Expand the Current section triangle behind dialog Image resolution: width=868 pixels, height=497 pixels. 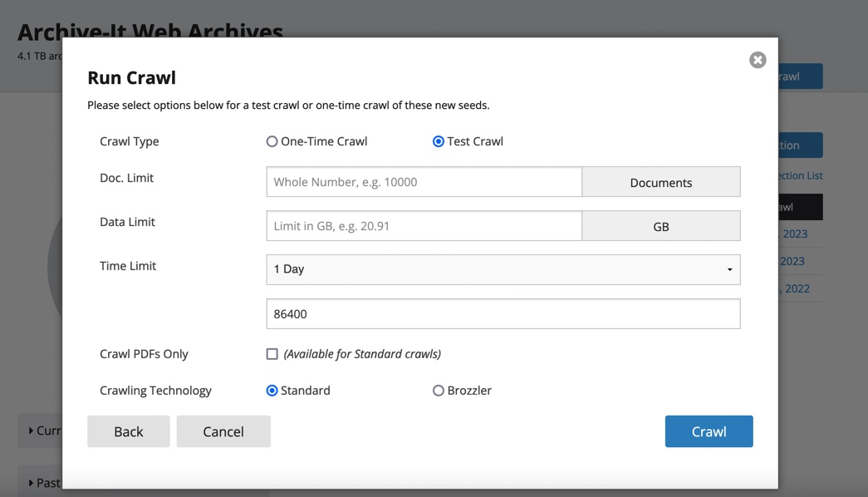(x=32, y=431)
